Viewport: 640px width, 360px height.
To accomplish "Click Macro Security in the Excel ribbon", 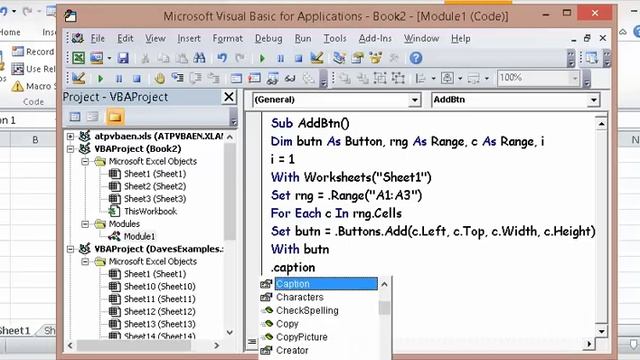I will click(33, 86).
